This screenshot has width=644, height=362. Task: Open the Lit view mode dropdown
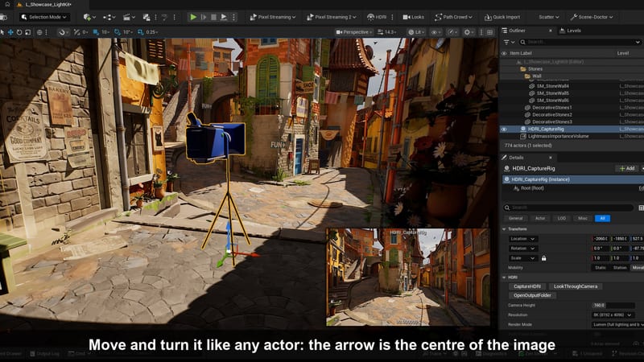(x=416, y=32)
